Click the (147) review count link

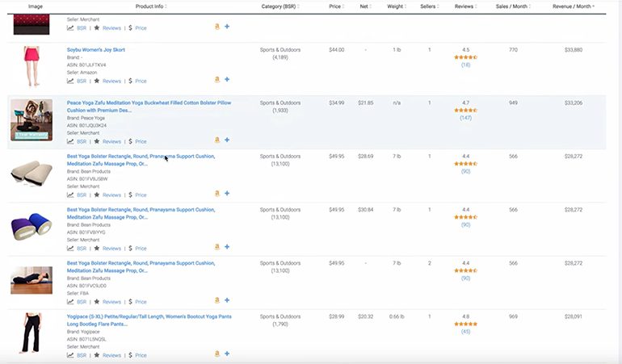point(465,118)
